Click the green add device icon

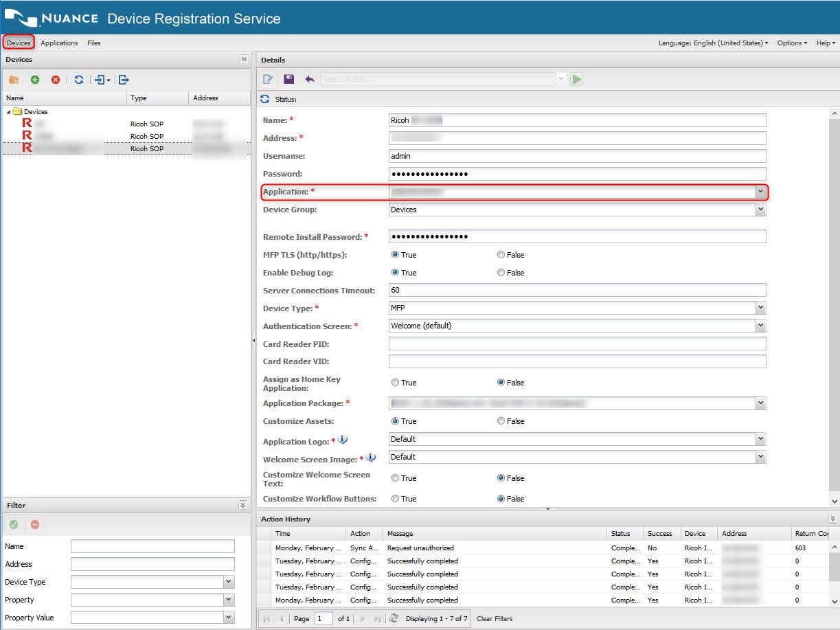35,80
